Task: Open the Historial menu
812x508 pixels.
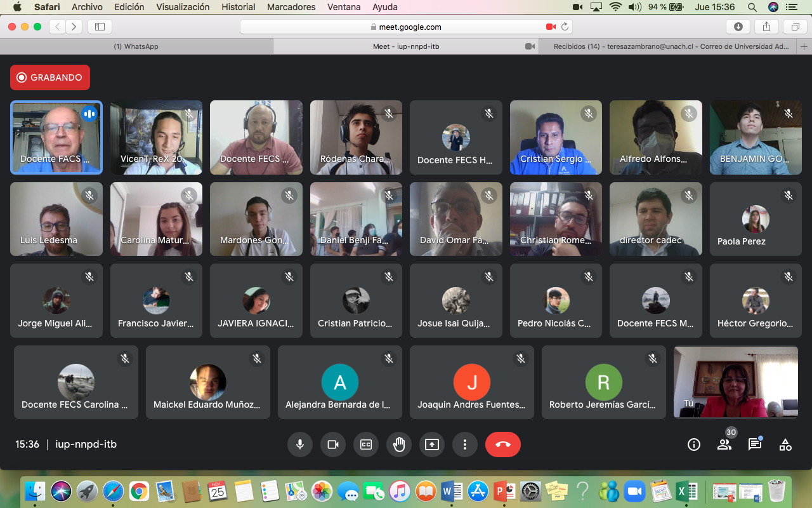Action: click(x=238, y=7)
